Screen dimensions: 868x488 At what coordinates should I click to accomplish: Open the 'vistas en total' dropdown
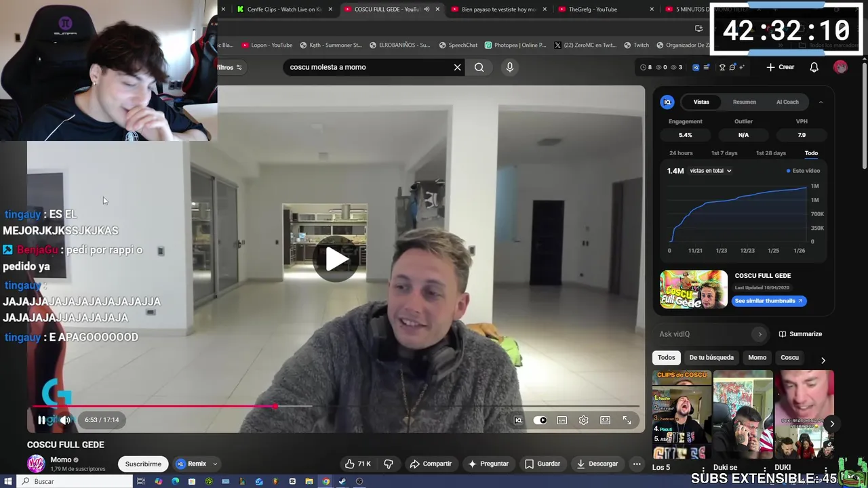[x=711, y=171]
